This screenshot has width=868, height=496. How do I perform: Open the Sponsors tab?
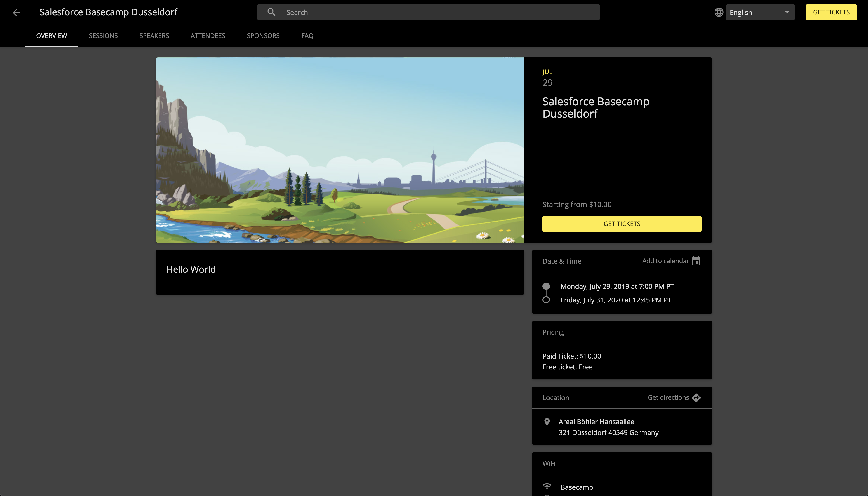pyautogui.click(x=263, y=36)
